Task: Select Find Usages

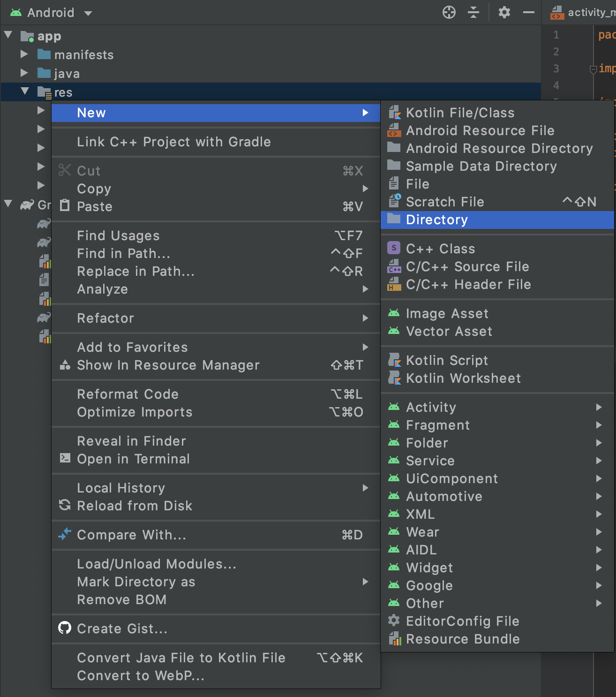Action: point(216,236)
